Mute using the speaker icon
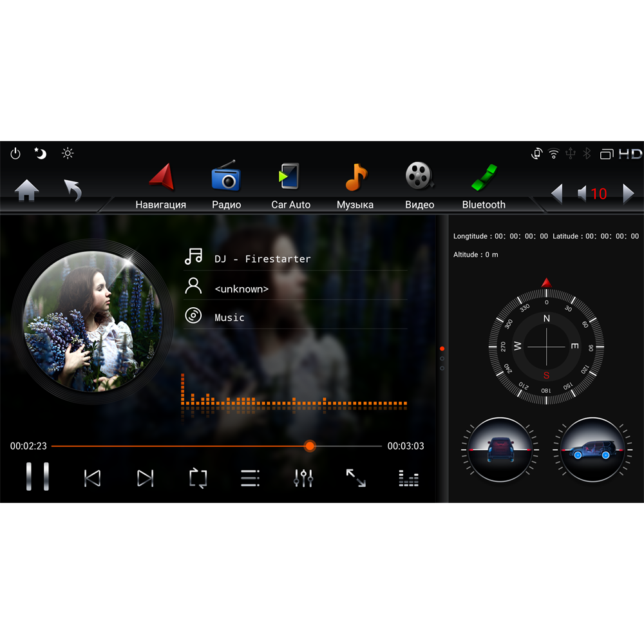The height and width of the screenshot is (644, 644). click(x=582, y=193)
